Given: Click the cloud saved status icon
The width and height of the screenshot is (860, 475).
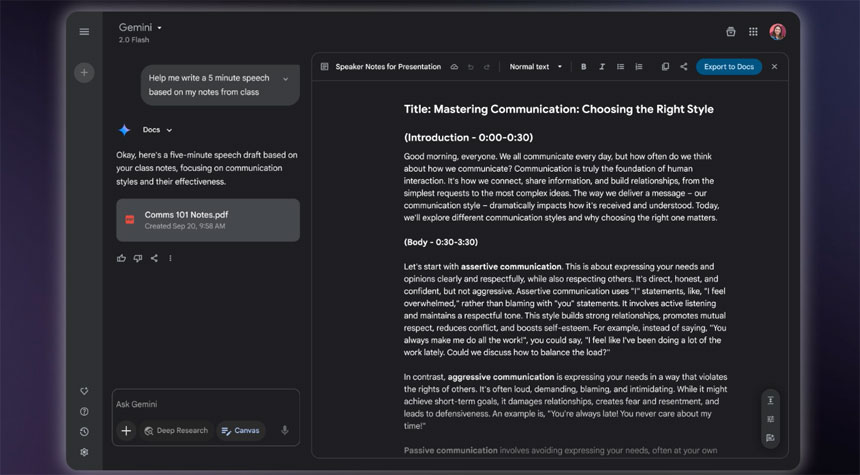Looking at the screenshot, I should (454, 67).
